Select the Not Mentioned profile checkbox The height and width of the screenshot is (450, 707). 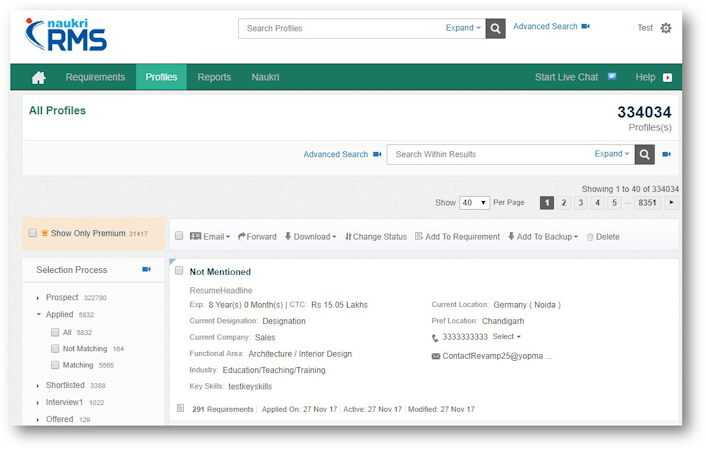179,271
